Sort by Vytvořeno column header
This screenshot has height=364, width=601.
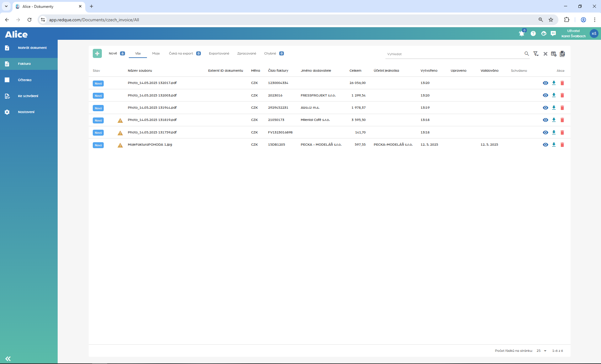[429, 71]
